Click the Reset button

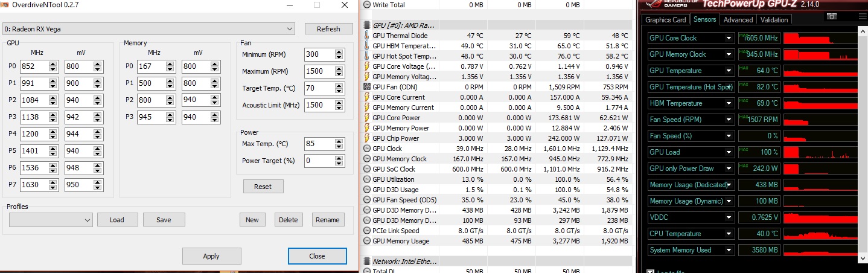263,187
